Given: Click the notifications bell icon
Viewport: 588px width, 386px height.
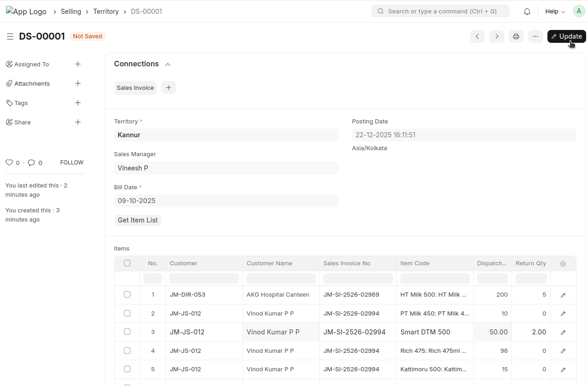Looking at the screenshot, I should tap(527, 12).
